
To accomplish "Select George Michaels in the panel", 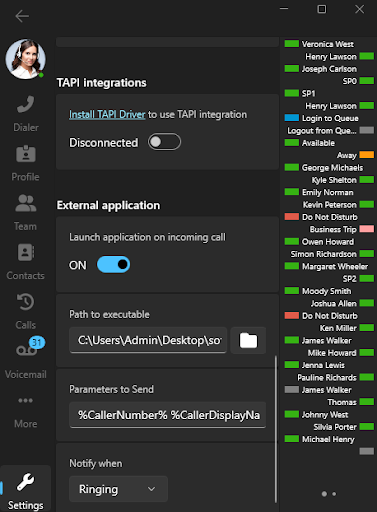I will (324, 167).
